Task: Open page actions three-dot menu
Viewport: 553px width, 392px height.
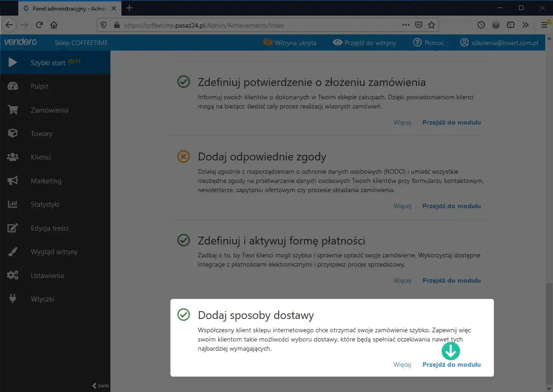Action: (x=405, y=25)
